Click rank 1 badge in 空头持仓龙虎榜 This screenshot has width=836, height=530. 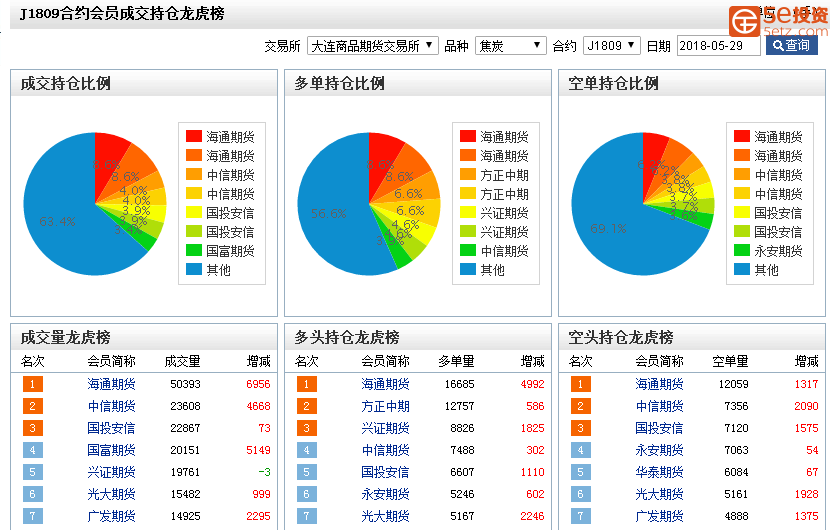581,384
